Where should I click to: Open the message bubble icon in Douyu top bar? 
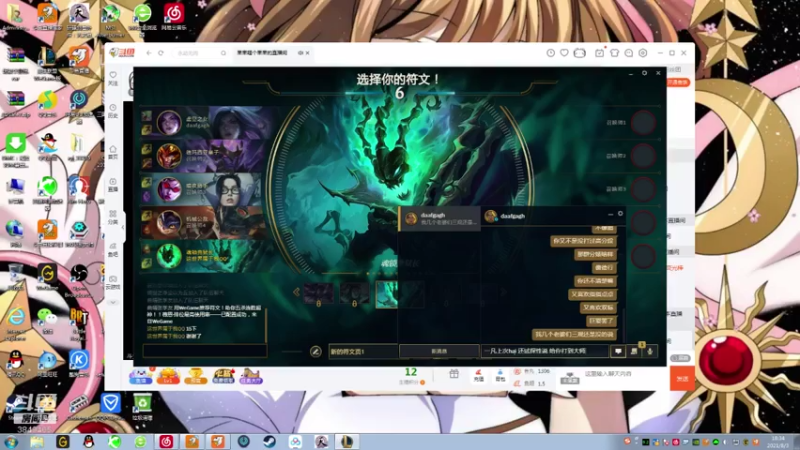(629, 53)
